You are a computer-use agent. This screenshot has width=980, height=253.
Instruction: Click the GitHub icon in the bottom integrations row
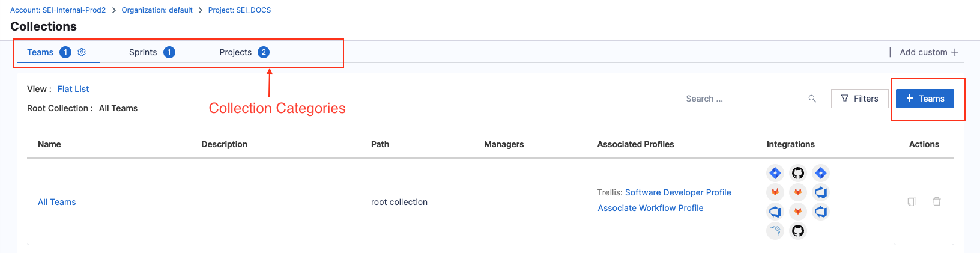point(798,231)
